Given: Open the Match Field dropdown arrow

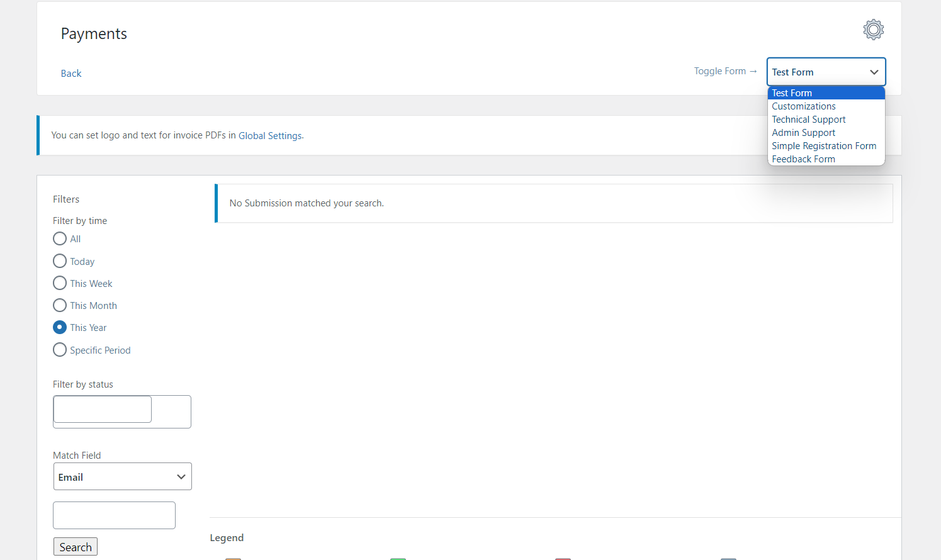Looking at the screenshot, I should (x=181, y=476).
